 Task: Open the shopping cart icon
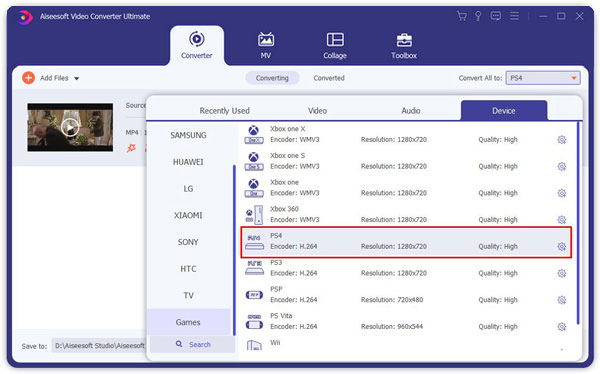tap(462, 16)
